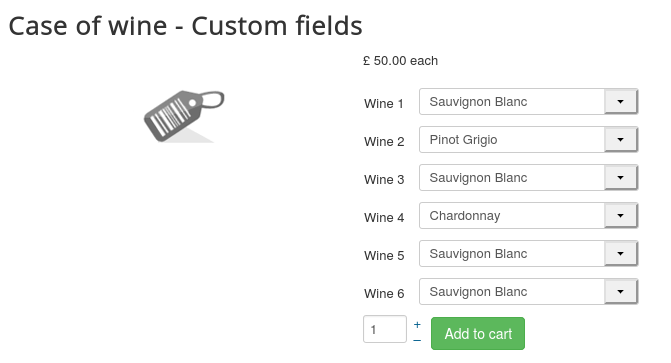
Task: Open the Wine 2 dropdown arrow
Action: pos(621,140)
